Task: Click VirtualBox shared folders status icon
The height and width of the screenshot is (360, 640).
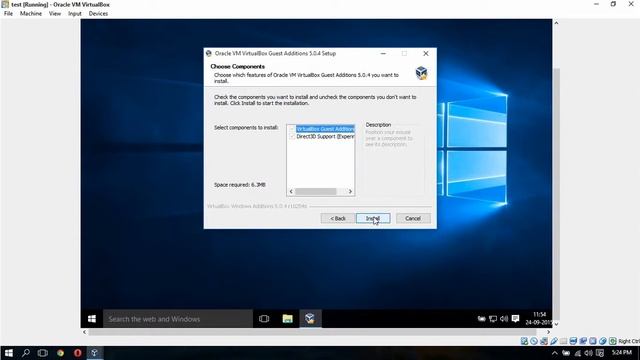Action: [x=563, y=341]
